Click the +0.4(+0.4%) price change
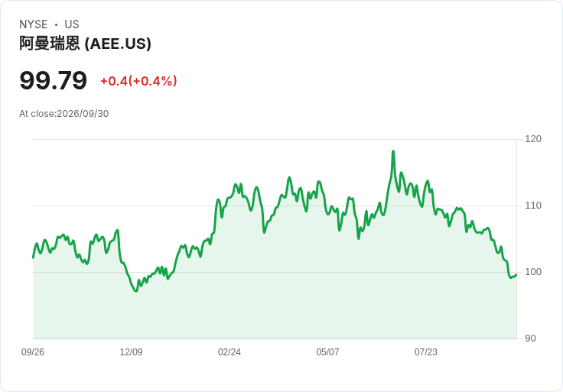This screenshot has height=392, width=563. 138,81
